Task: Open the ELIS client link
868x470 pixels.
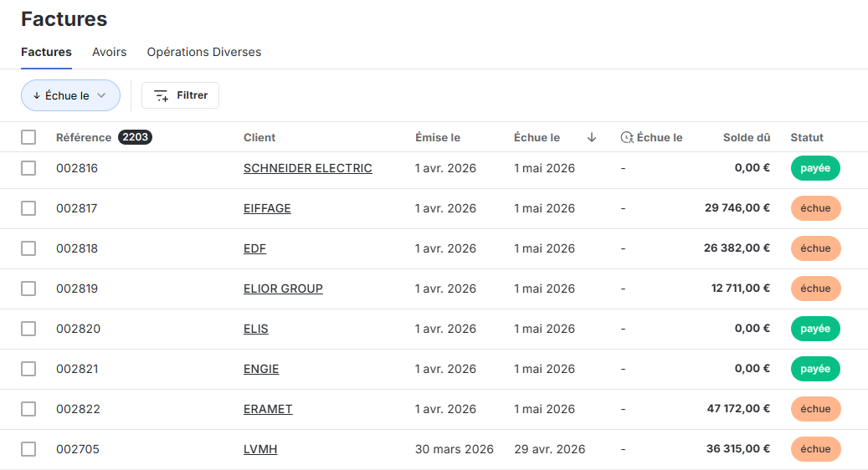Action: point(256,329)
